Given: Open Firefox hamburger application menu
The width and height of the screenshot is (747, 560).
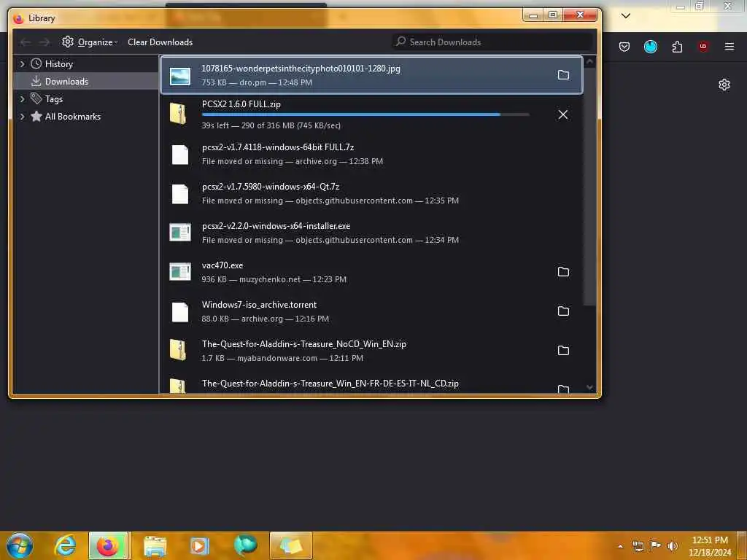Looking at the screenshot, I should pos(729,47).
